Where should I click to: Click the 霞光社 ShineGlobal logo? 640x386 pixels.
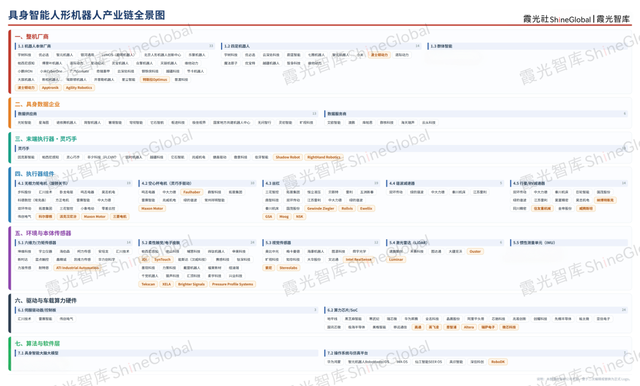point(557,19)
